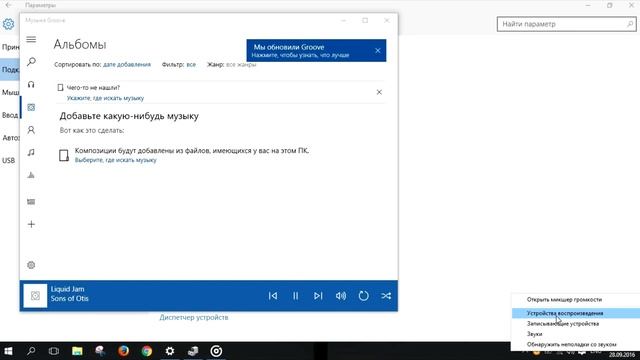Screen dimensions: 640x360
Task: Click the Settings home gear icon
Action: tap(9, 24)
